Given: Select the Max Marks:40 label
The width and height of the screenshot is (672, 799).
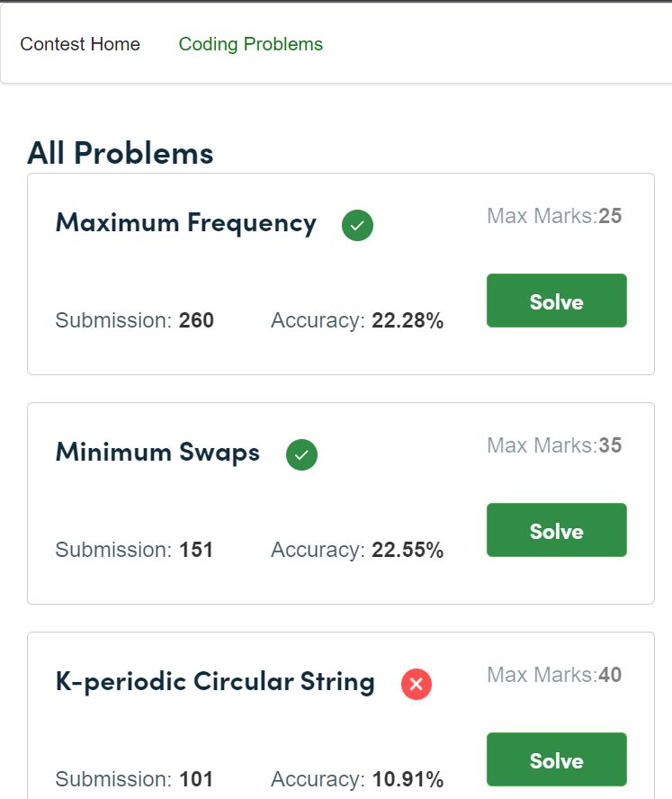Looking at the screenshot, I should (554, 675).
